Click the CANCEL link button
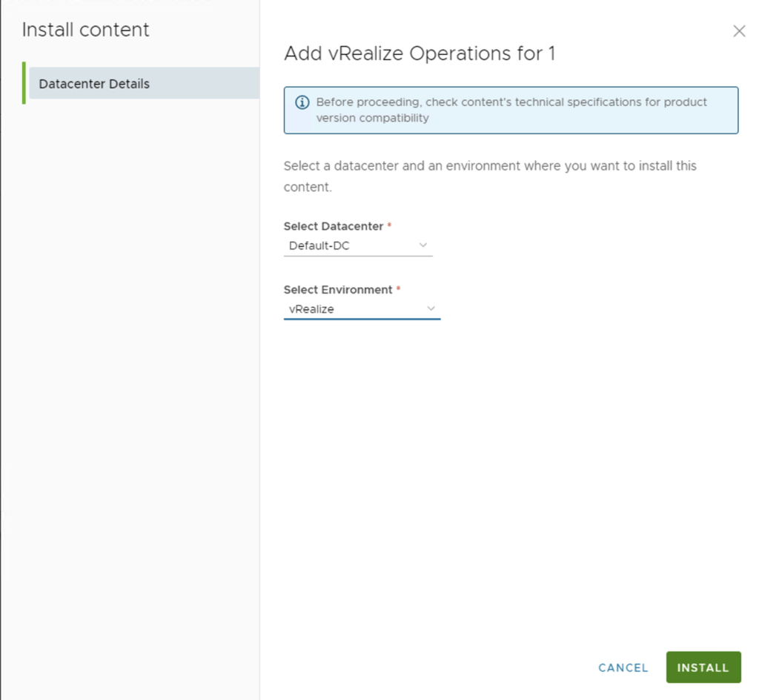The height and width of the screenshot is (700, 759). point(623,667)
